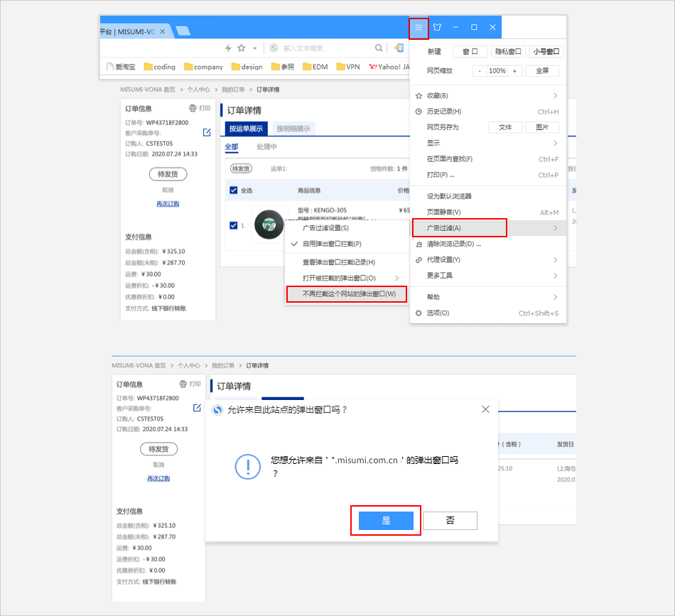Click the star bookmark icon in address bar
This screenshot has height=616, width=675.
(x=242, y=48)
